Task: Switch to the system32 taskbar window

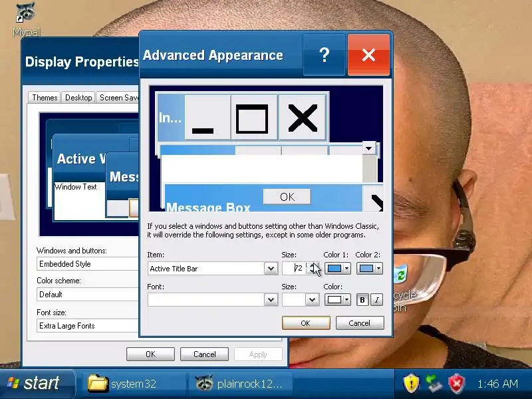Action: coord(134,384)
